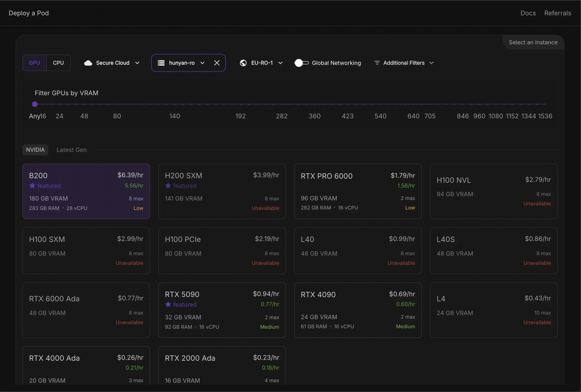Clear the hunyan-ro template selection
This screenshot has width=581, height=392.
tap(217, 63)
